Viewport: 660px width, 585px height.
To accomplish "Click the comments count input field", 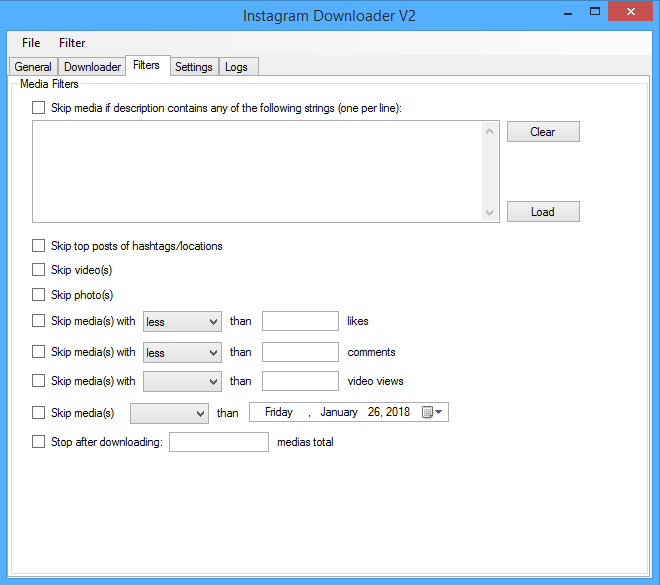I will [x=300, y=352].
